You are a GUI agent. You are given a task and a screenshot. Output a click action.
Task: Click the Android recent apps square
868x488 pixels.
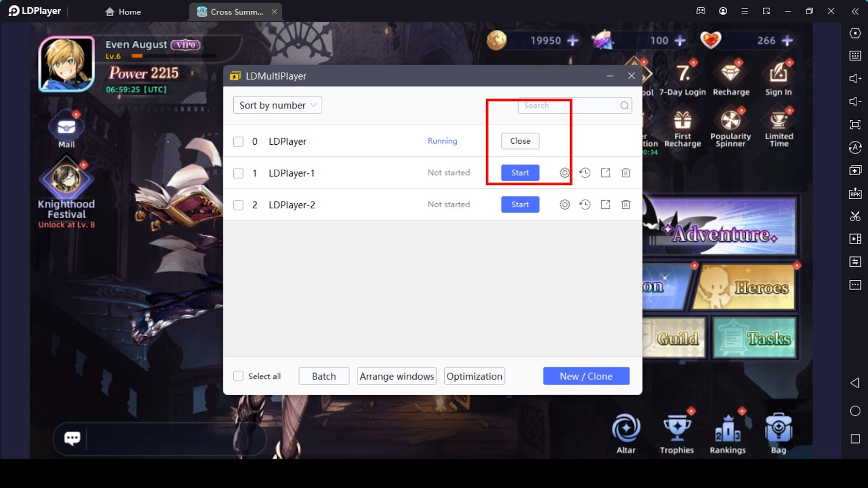855,439
